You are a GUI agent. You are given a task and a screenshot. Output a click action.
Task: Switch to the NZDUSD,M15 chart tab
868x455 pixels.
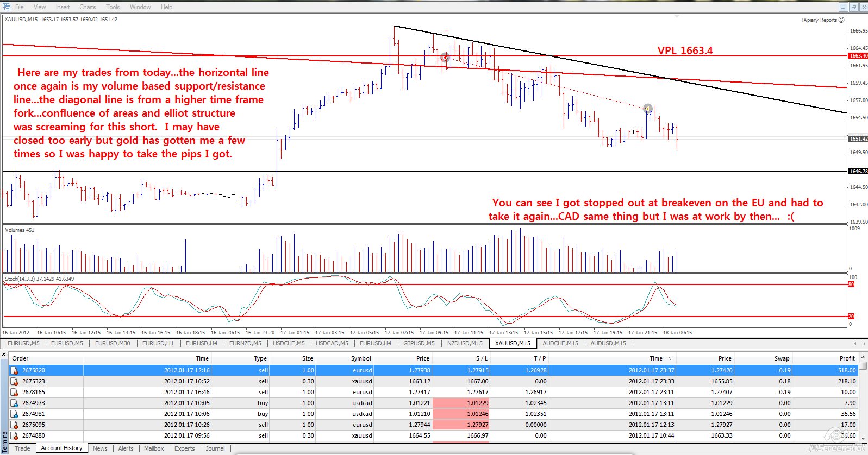465,343
